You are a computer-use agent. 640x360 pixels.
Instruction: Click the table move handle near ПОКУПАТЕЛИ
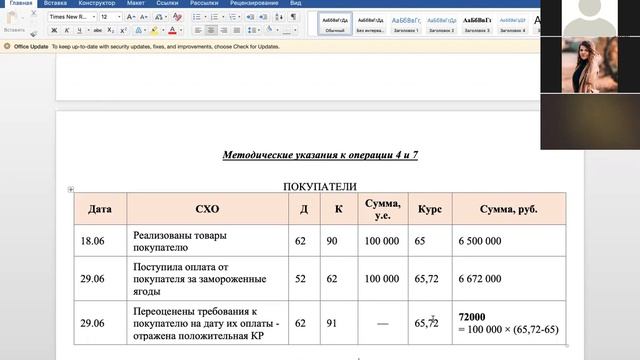[x=71, y=189]
